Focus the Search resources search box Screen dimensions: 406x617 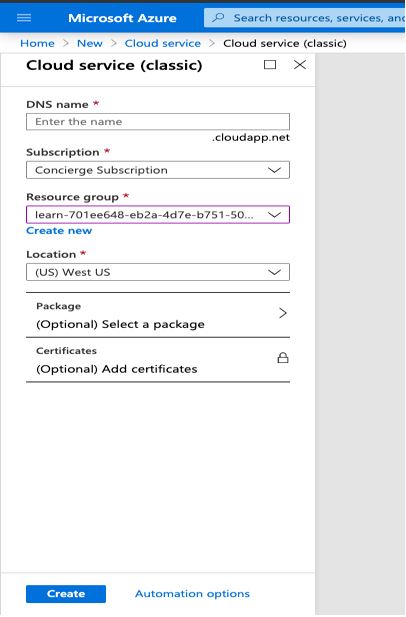click(x=305, y=18)
